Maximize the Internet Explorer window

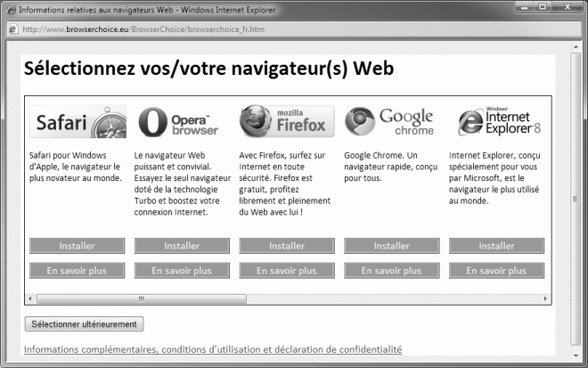pyautogui.click(x=543, y=7)
